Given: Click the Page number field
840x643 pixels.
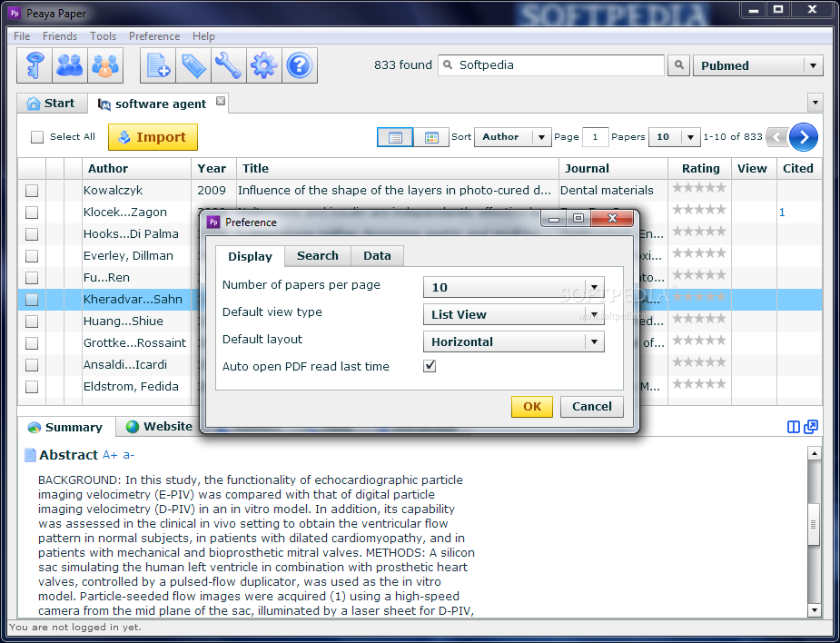Looking at the screenshot, I should (x=595, y=137).
